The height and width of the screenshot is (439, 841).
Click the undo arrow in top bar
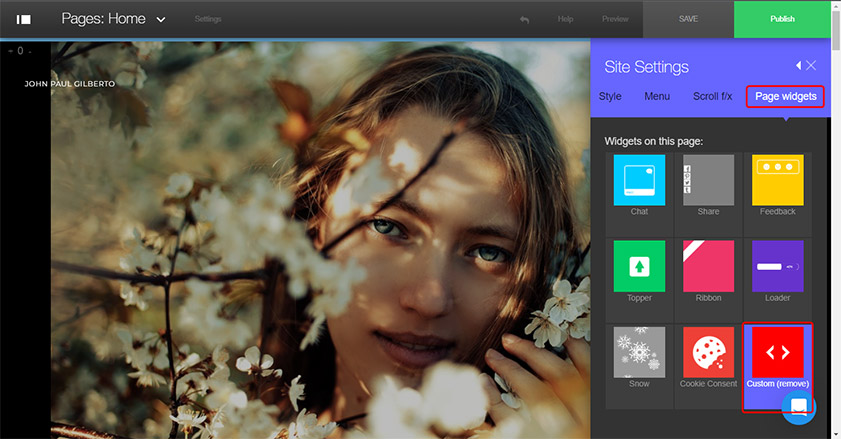[x=524, y=19]
